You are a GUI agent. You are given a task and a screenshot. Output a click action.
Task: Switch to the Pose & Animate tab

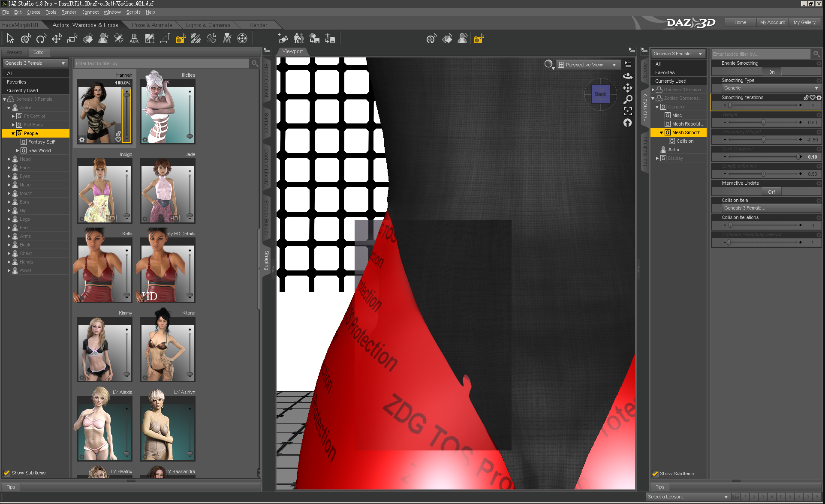152,25
